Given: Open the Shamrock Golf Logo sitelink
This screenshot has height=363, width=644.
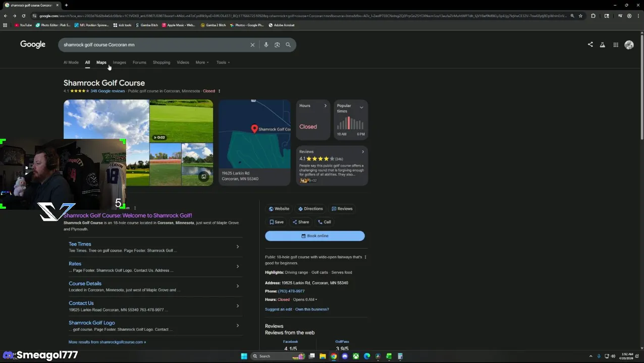Looking at the screenshot, I should coord(92,323).
